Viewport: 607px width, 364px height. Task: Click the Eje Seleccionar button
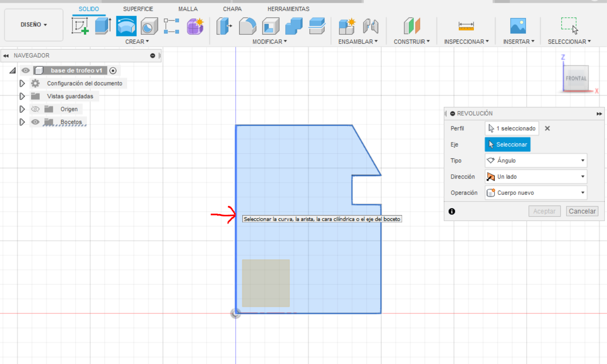508,145
